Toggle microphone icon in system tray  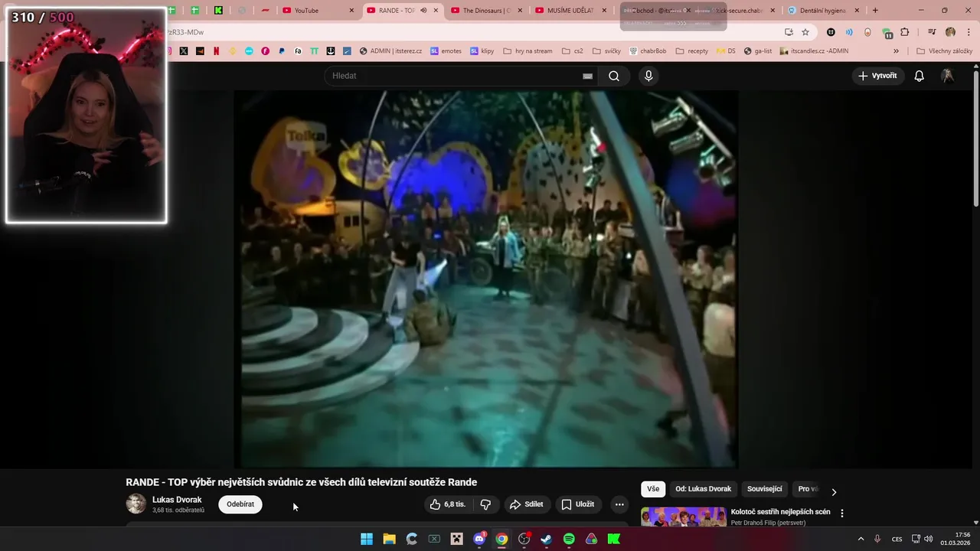click(877, 539)
